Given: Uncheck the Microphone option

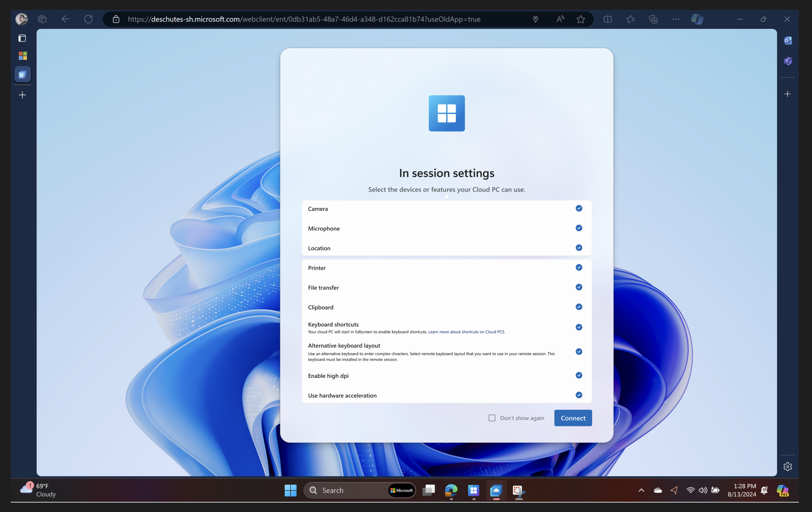Looking at the screenshot, I should tap(579, 228).
